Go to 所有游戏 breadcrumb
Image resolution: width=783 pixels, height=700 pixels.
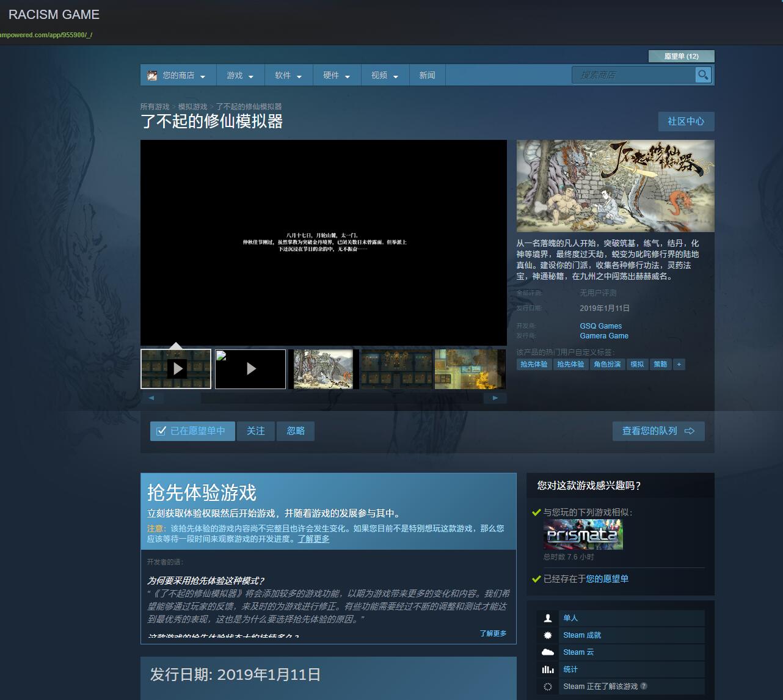pos(155,106)
